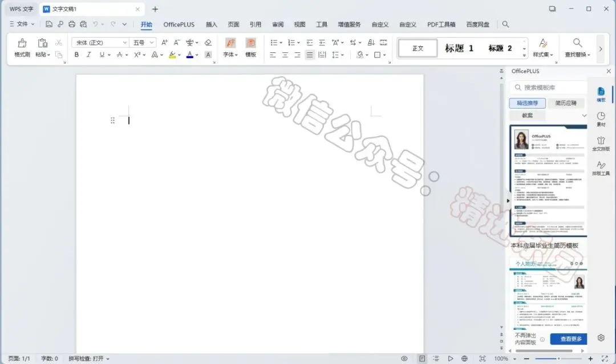
Task: Click the full screen icon in status bar
Action: click(605, 358)
